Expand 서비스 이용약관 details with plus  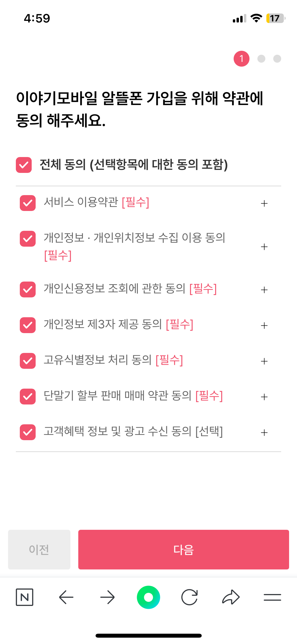[x=264, y=203]
